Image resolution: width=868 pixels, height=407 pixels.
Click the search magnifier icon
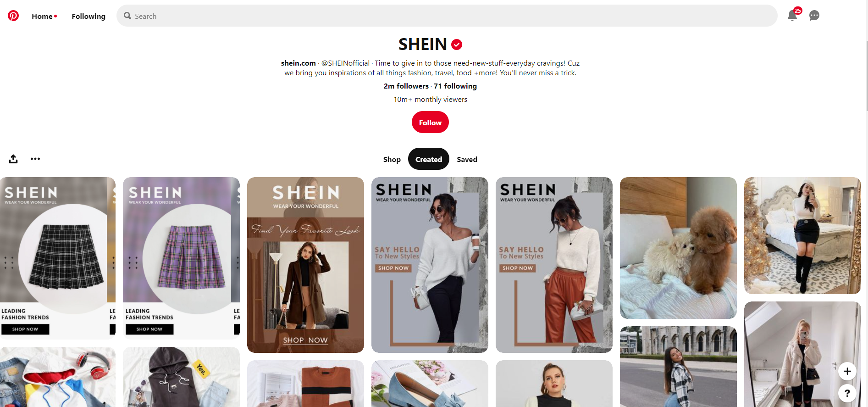tap(127, 16)
